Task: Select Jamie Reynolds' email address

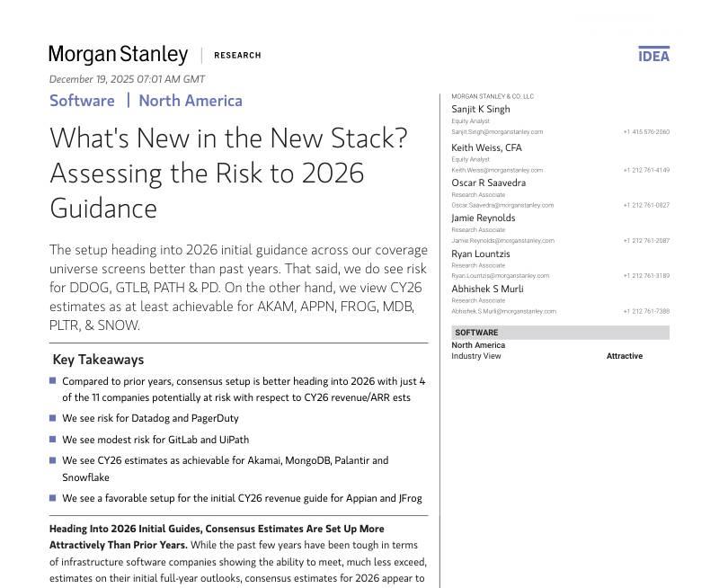Action: point(502,241)
